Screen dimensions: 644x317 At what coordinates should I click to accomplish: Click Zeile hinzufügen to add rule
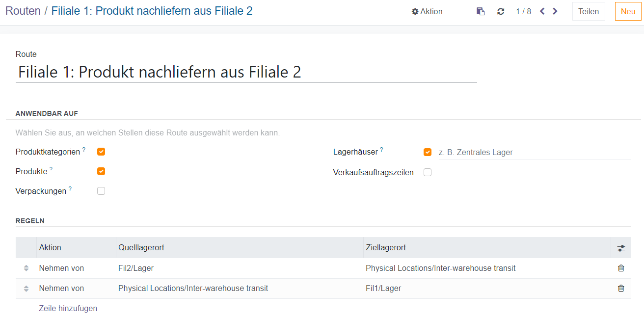pos(68,308)
